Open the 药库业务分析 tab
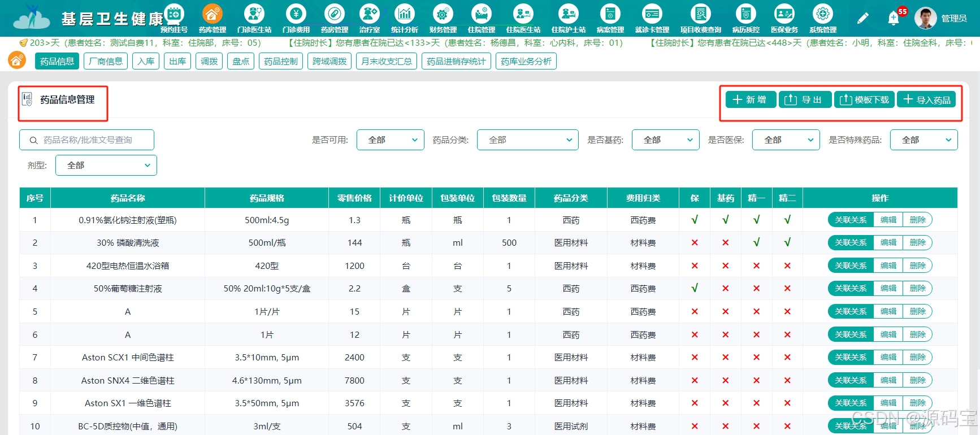This screenshot has width=980, height=435. click(526, 61)
